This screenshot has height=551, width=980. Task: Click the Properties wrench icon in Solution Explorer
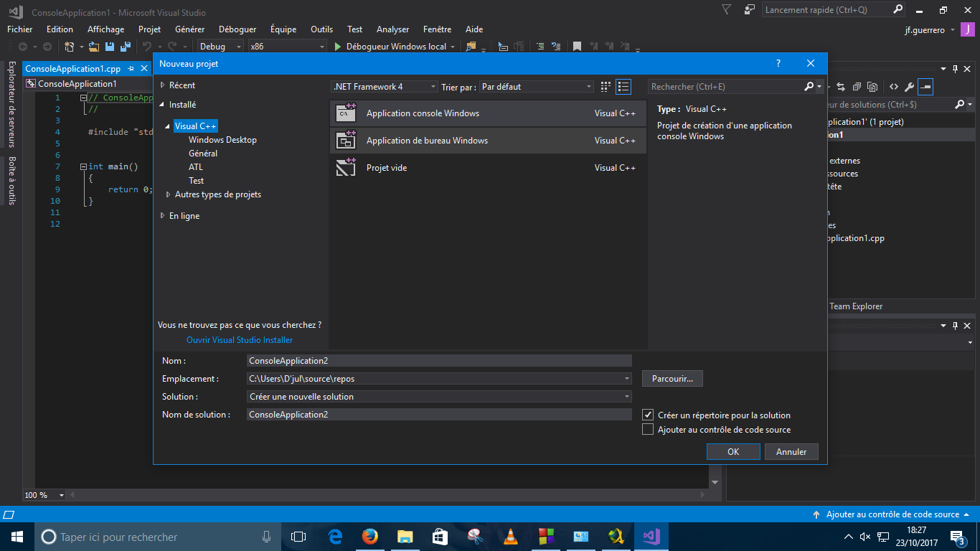(910, 87)
